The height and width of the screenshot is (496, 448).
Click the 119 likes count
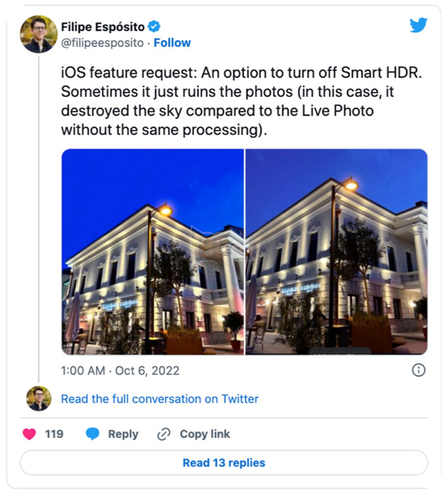click(x=54, y=434)
